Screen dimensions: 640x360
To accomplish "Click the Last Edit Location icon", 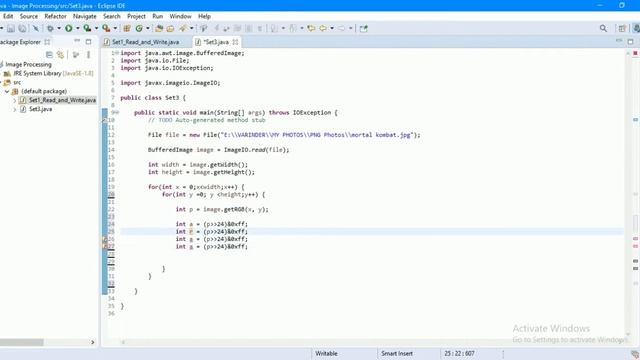I will point(311,28).
